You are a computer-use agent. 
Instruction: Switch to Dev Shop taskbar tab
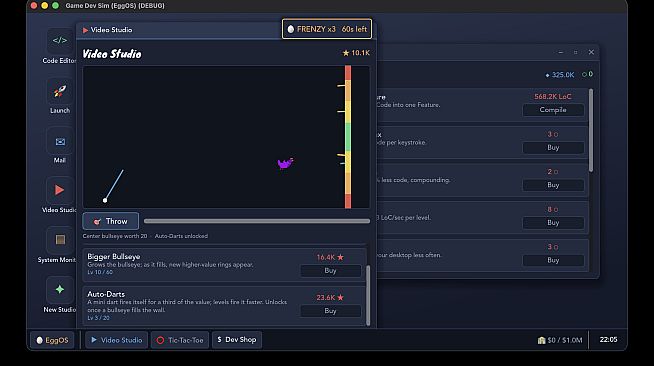click(236, 340)
